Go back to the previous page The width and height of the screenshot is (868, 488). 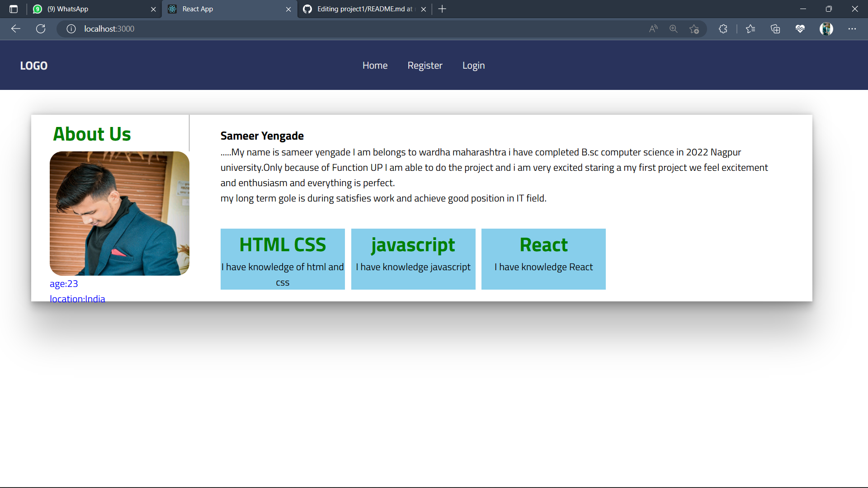tap(16, 28)
